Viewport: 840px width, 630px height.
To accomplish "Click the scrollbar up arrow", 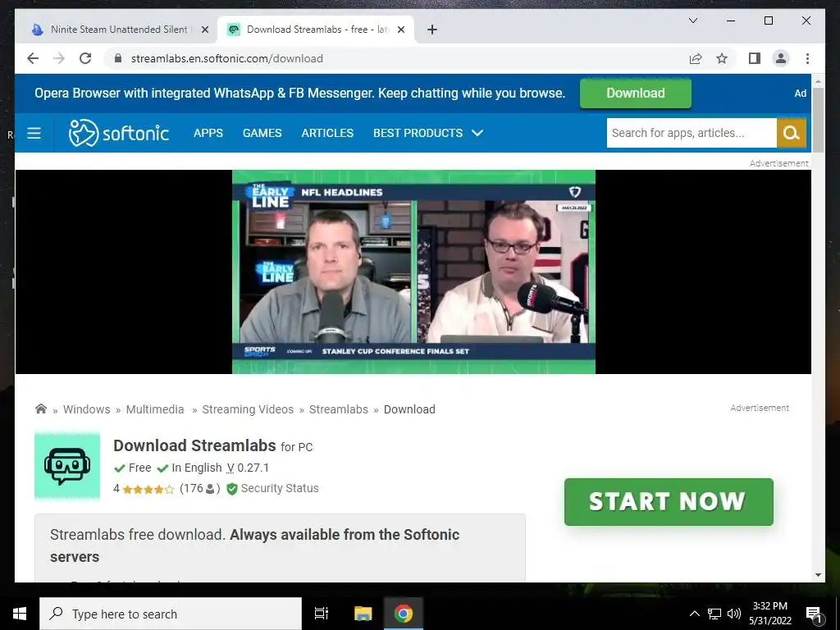I will point(818,81).
